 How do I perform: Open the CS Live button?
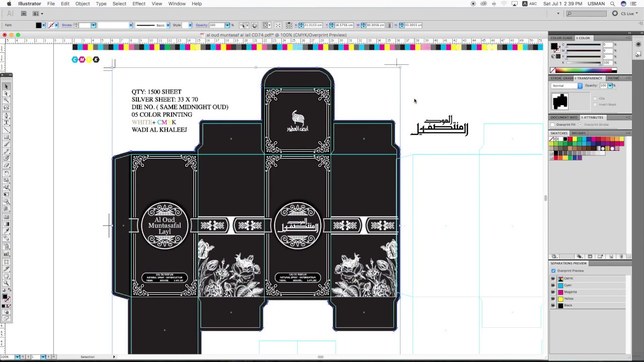pos(626,14)
